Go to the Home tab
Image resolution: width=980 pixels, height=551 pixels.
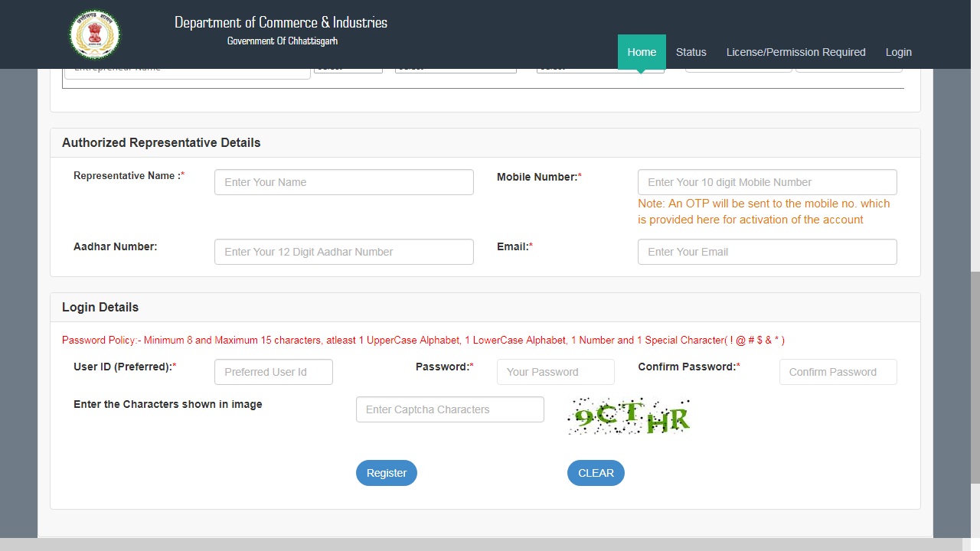[x=642, y=52]
